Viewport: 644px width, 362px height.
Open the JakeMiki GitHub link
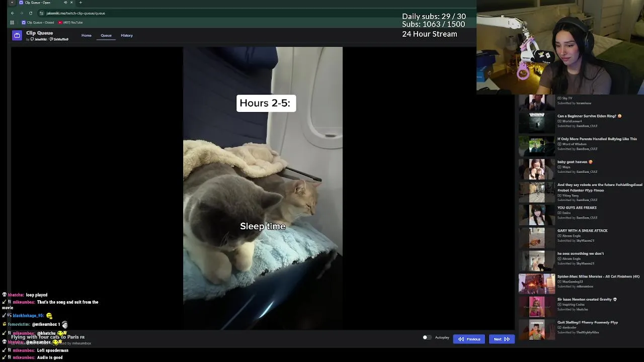(x=39, y=39)
